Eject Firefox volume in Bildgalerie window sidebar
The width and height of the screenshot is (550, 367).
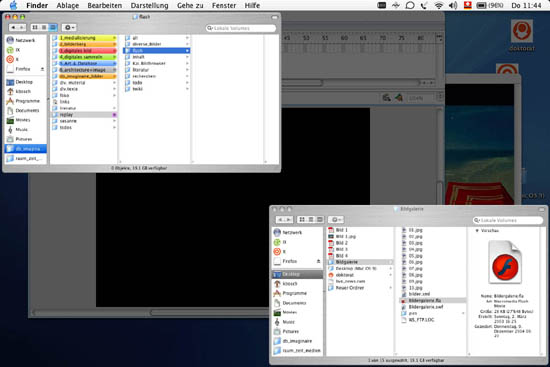[x=318, y=261]
